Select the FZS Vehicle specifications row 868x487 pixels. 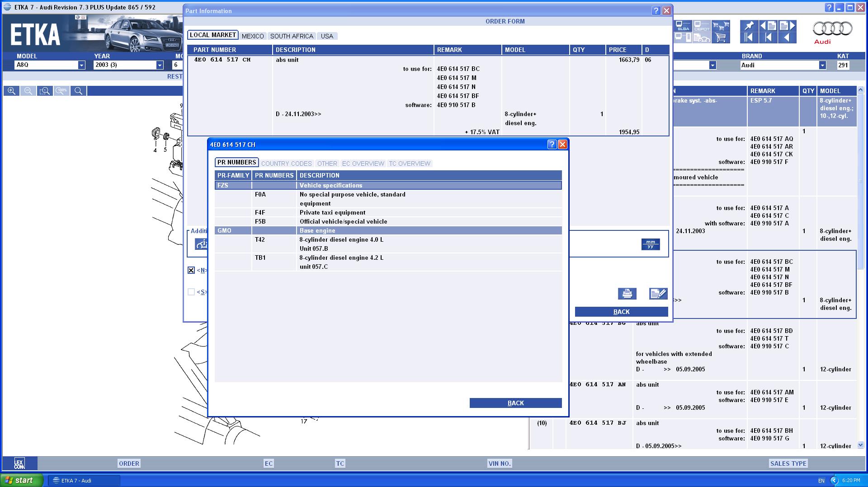[x=388, y=185]
